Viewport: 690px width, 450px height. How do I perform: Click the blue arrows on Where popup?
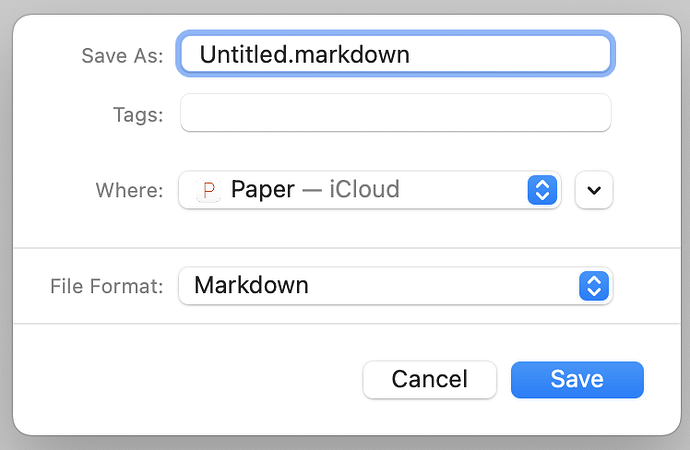click(x=541, y=190)
